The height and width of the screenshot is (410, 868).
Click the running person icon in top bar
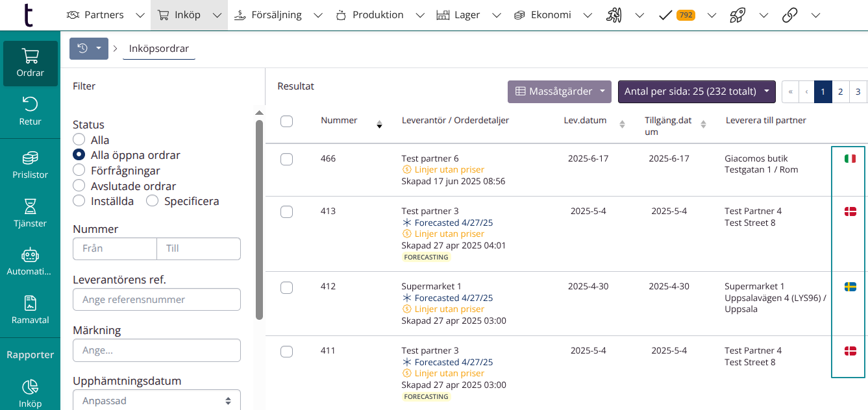tap(614, 16)
